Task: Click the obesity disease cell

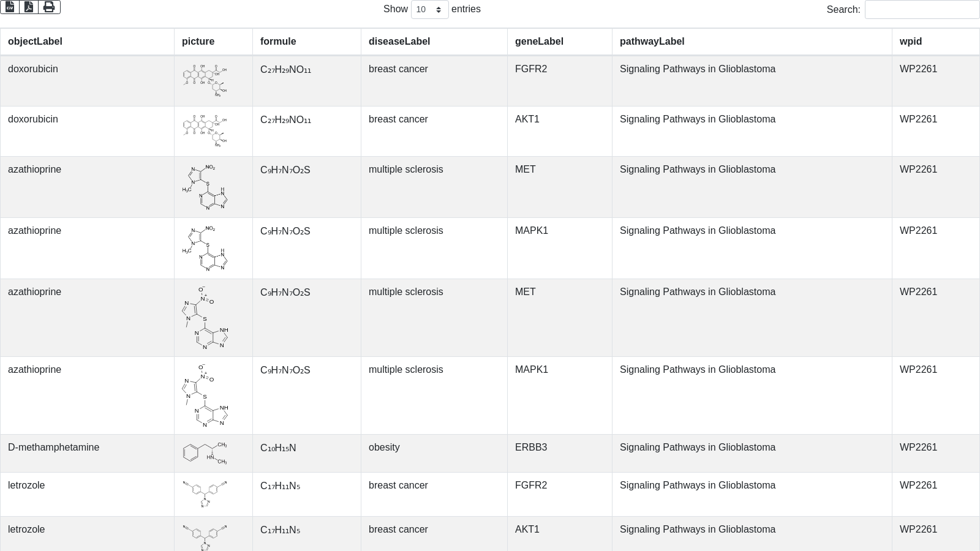Action: point(384,448)
